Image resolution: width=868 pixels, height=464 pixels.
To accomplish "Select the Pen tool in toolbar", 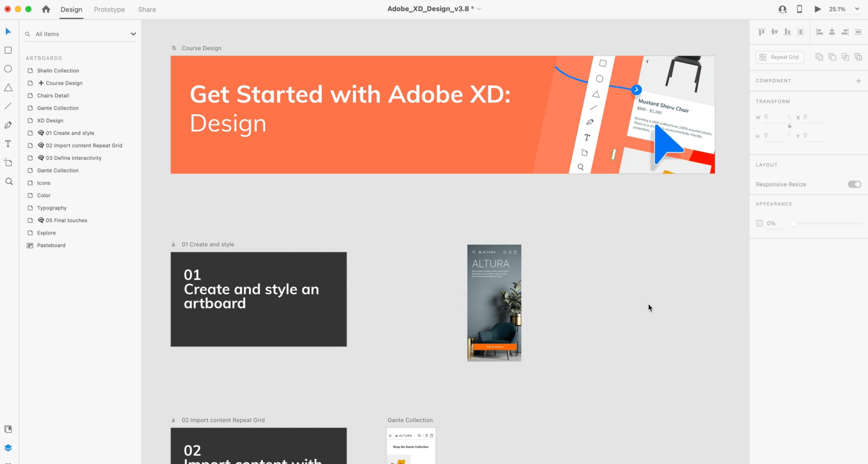I will point(8,125).
